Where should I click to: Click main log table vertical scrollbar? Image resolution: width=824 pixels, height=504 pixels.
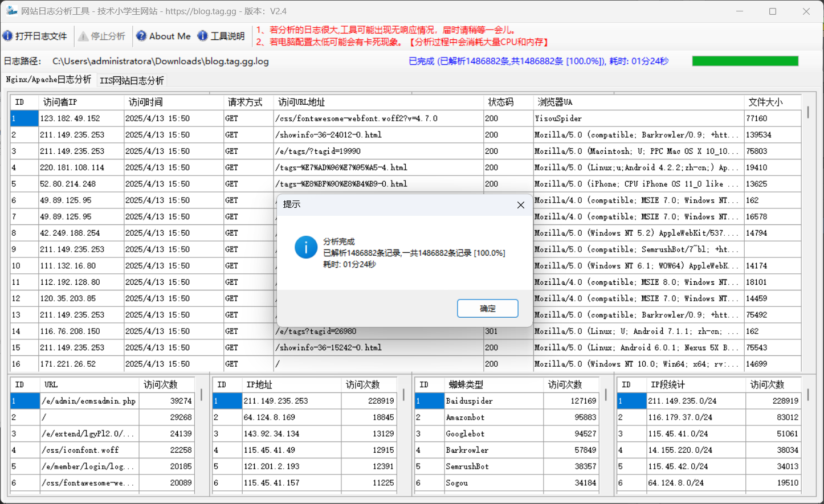point(808,113)
